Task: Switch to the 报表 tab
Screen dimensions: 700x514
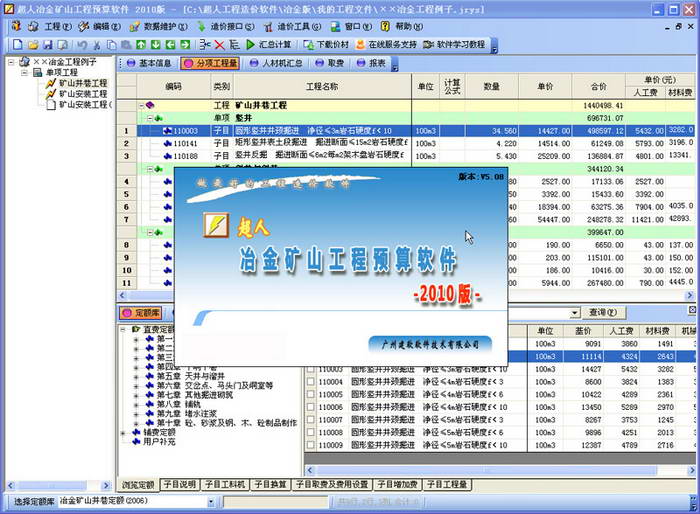Action: pyautogui.click(x=371, y=63)
